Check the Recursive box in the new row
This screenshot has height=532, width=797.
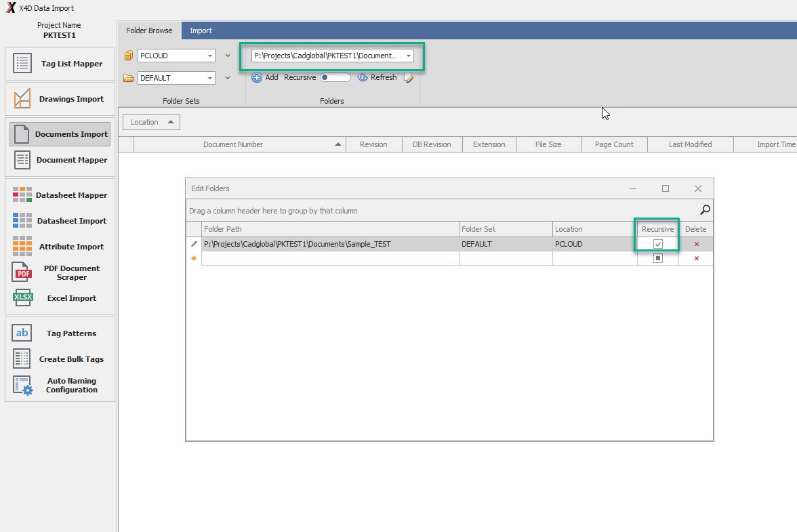pyautogui.click(x=657, y=258)
